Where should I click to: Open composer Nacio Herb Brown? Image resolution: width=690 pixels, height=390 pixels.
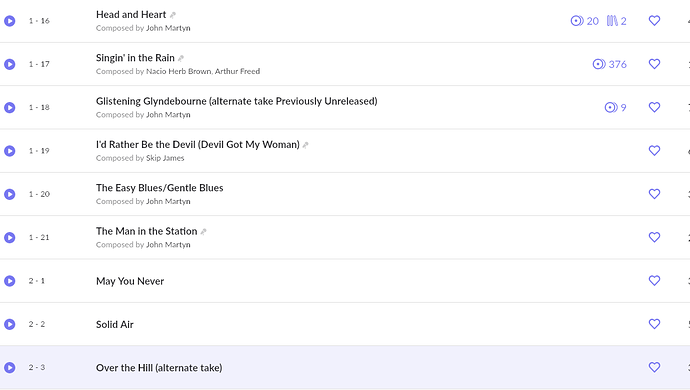tap(178, 71)
